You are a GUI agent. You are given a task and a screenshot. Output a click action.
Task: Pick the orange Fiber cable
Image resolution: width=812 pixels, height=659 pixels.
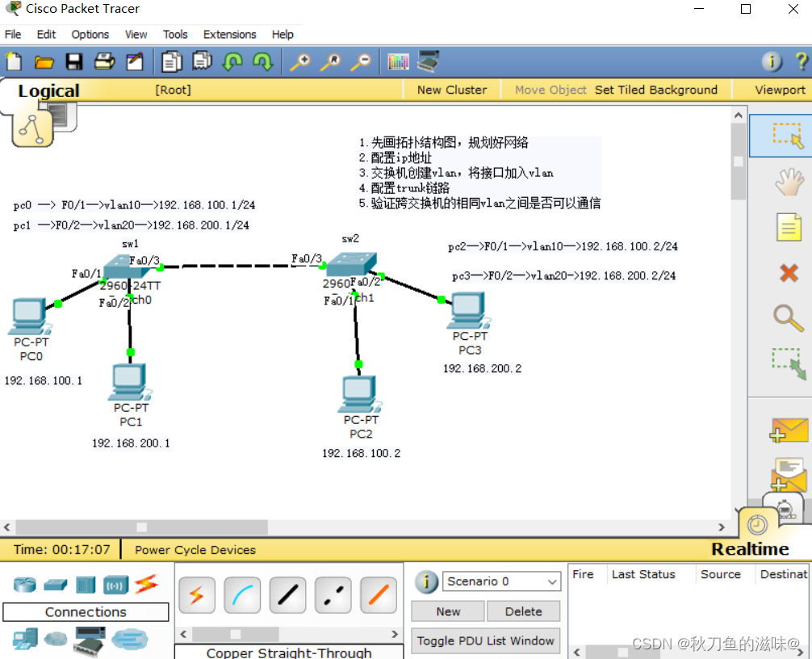pyautogui.click(x=379, y=595)
